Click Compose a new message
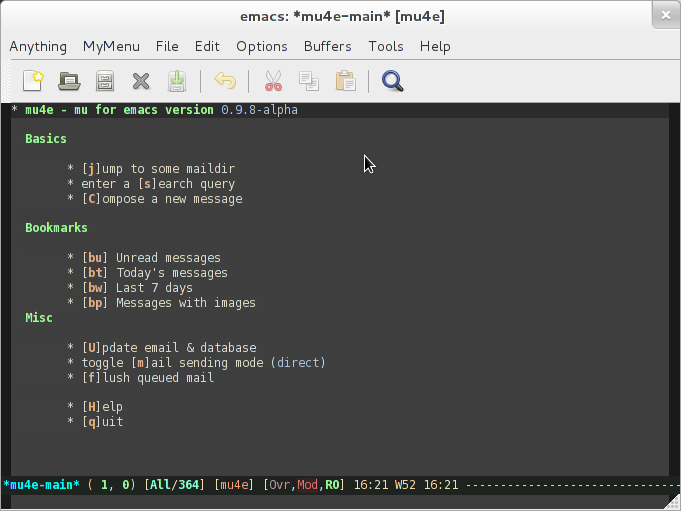The width and height of the screenshot is (681, 511). point(162,199)
